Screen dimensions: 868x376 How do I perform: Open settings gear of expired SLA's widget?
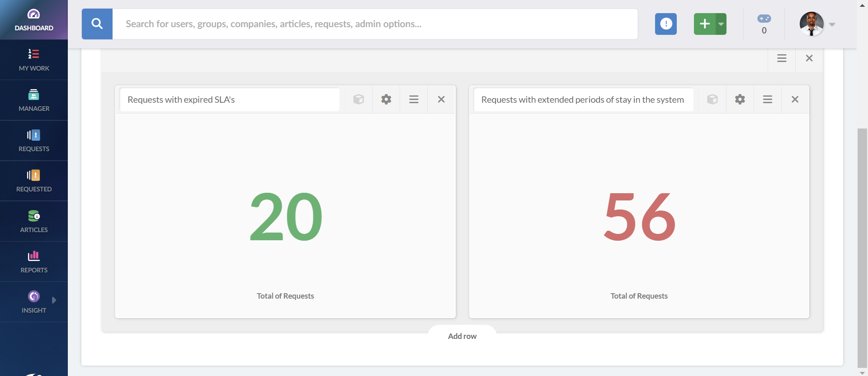pos(386,100)
